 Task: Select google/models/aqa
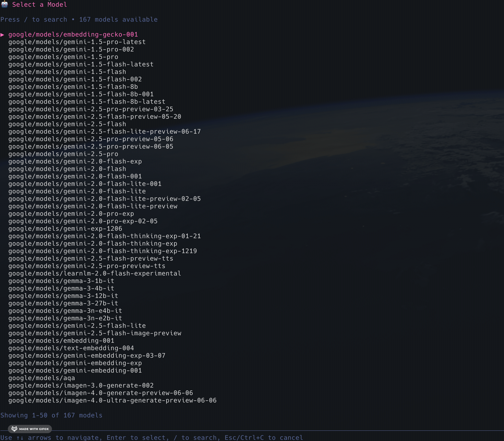(42, 378)
